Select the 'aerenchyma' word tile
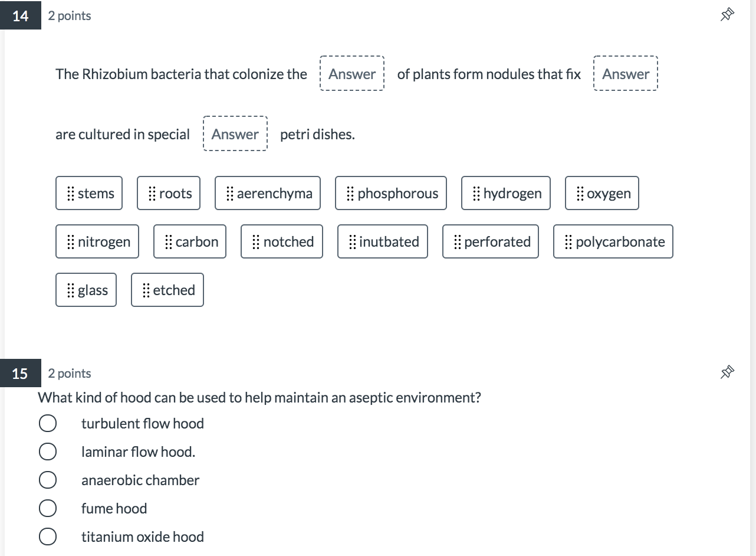This screenshot has height=556, width=756. tap(268, 193)
